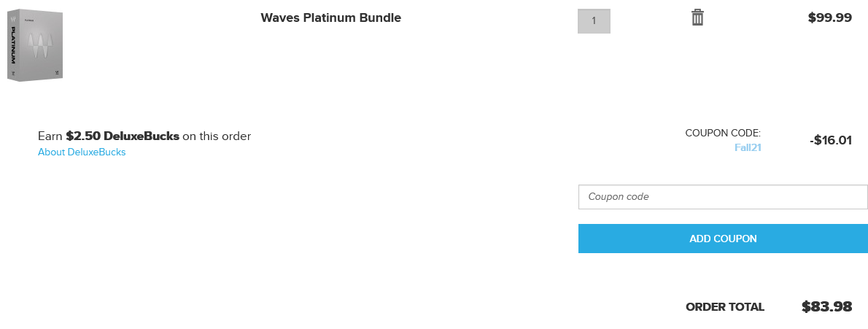Viewport: 868px width, 329px height.
Task: Click the word Earn in rewards line
Action: tap(50, 136)
